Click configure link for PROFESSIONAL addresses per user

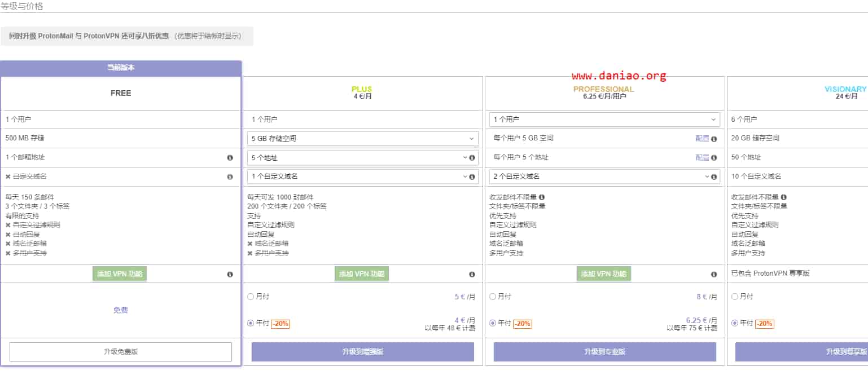tap(702, 158)
